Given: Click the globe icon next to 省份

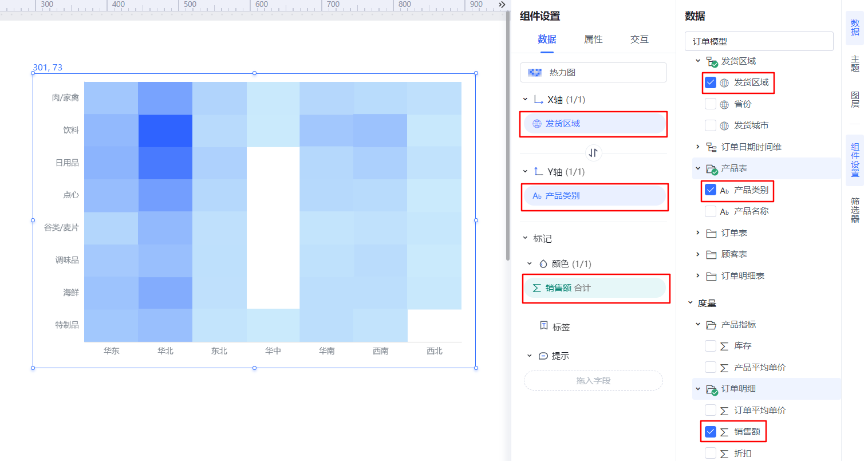Looking at the screenshot, I should coord(724,104).
